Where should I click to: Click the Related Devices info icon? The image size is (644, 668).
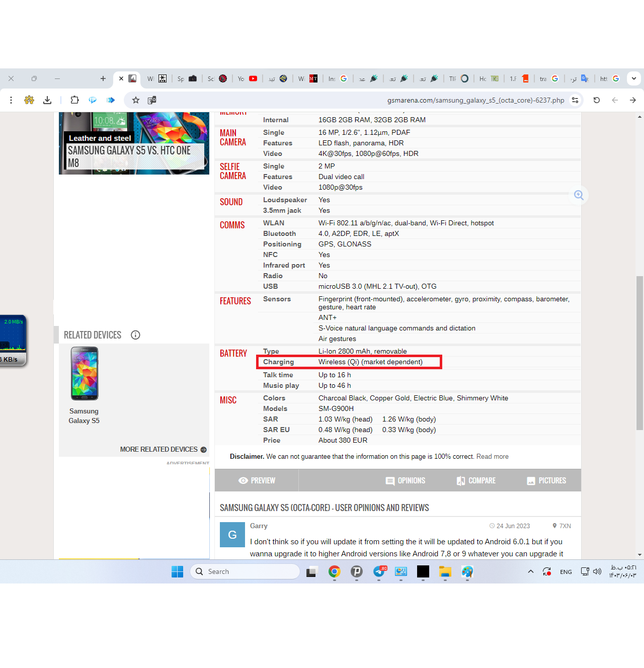[x=135, y=335]
